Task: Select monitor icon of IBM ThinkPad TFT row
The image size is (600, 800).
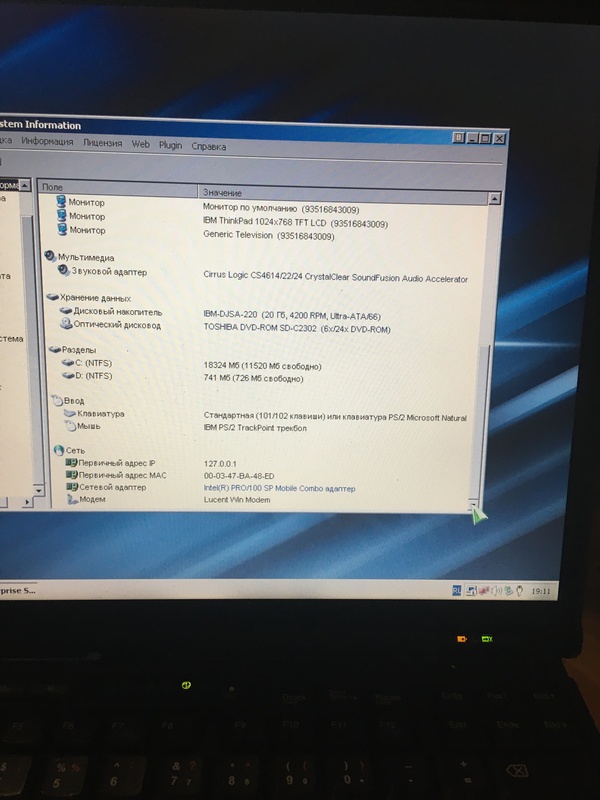Action: [62, 215]
